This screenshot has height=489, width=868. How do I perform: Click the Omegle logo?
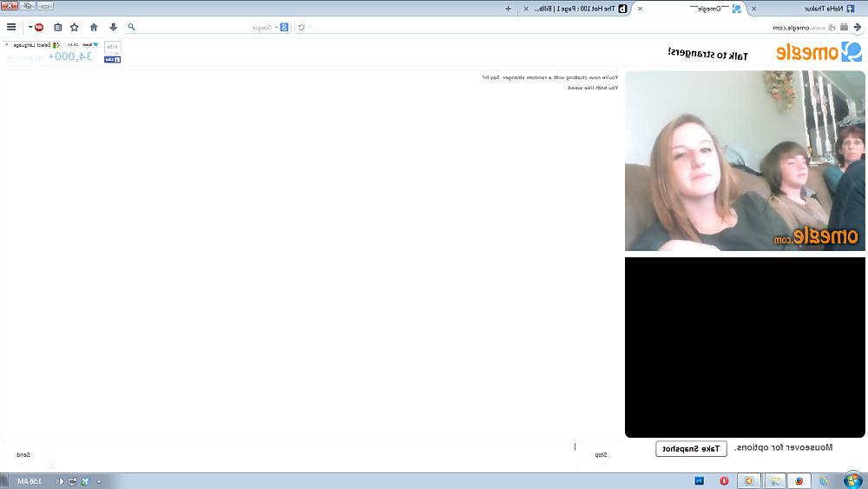(819, 52)
